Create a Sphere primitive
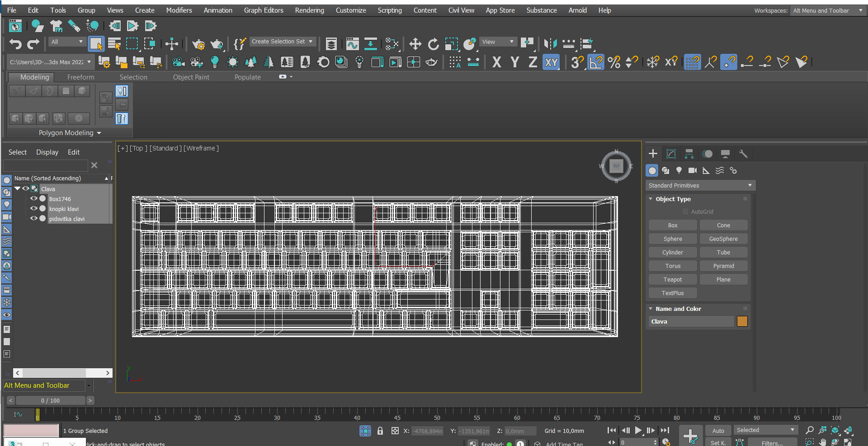The image size is (868, 446). click(673, 239)
